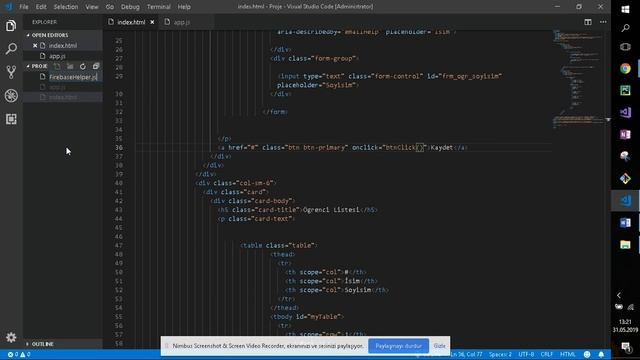Close index.html in Open Editors list
Screen dimensions: 640x360
35,46
